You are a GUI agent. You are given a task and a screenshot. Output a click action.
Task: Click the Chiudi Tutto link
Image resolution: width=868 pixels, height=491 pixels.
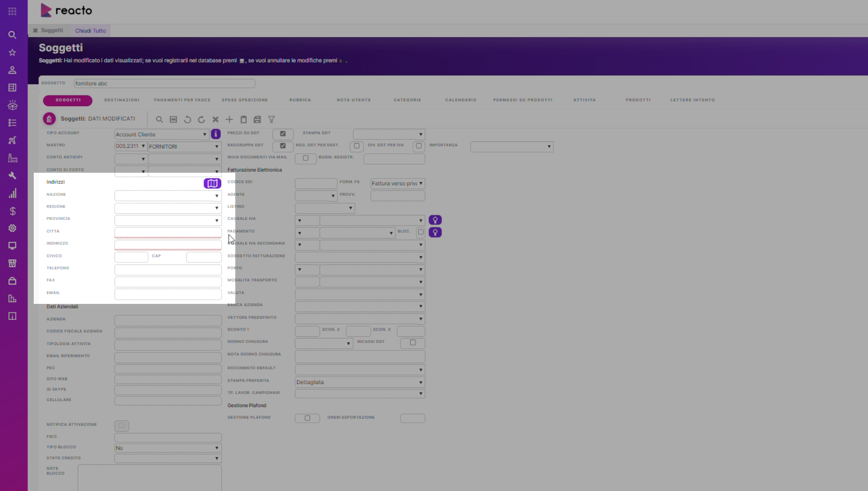[91, 30]
